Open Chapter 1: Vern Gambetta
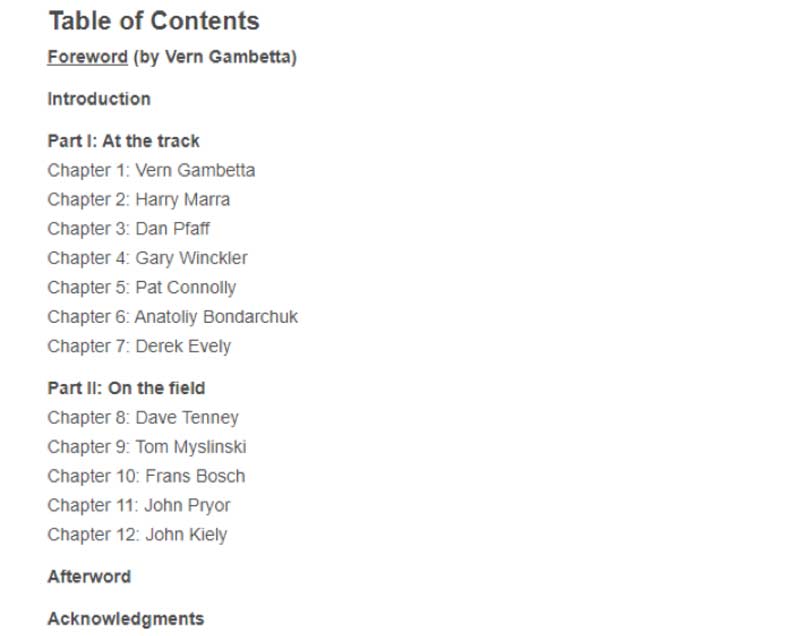 coord(151,170)
